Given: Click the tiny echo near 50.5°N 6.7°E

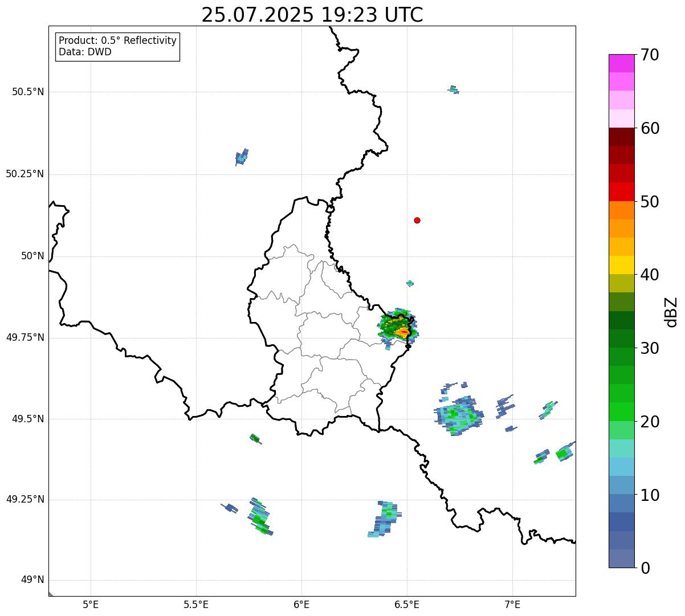Looking at the screenshot, I should 454,89.
